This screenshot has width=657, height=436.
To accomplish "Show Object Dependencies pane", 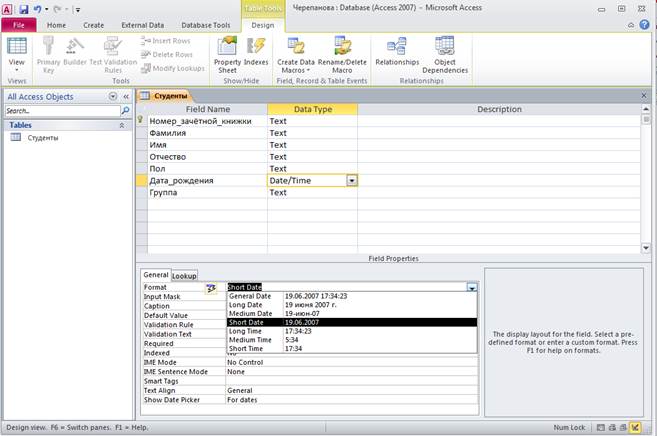I will (x=445, y=54).
